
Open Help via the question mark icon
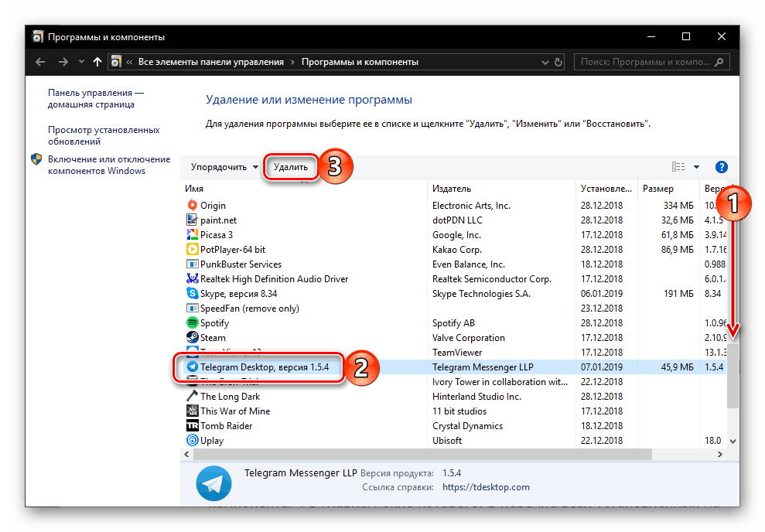(x=721, y=166)
